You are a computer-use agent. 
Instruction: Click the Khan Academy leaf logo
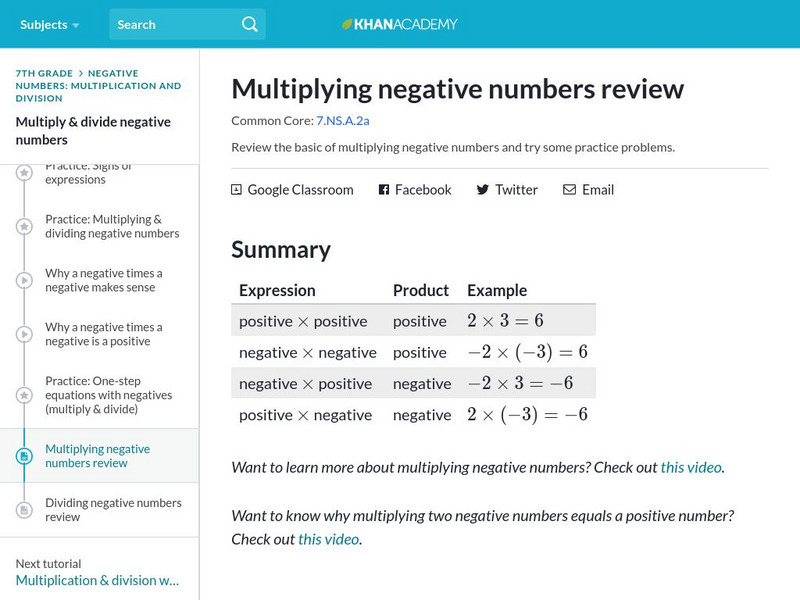pyautogui.click(x=348, y=24)
